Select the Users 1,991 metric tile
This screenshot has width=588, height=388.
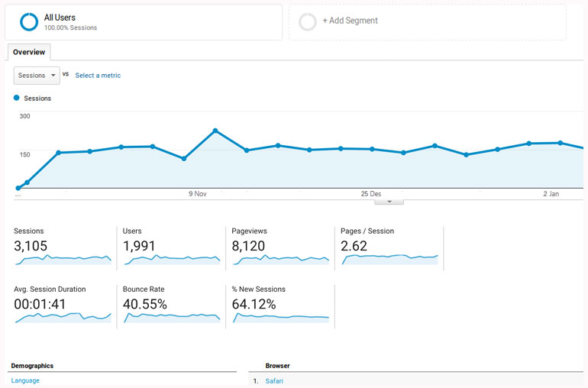pyautogui.click(x=171, y=246)
